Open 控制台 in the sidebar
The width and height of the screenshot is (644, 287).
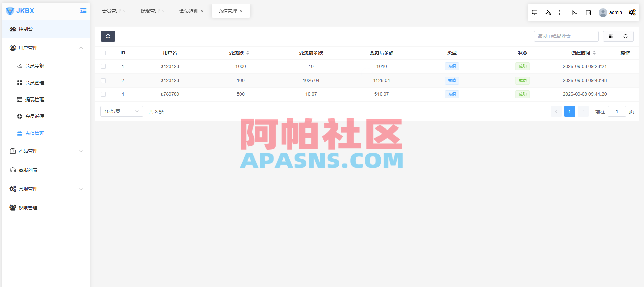[x=46, y=29]
